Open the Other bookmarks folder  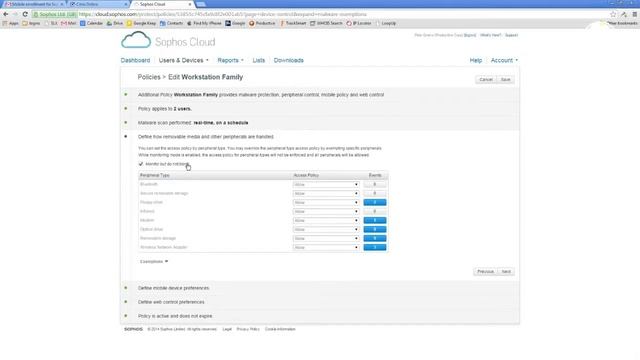point(619,23)
